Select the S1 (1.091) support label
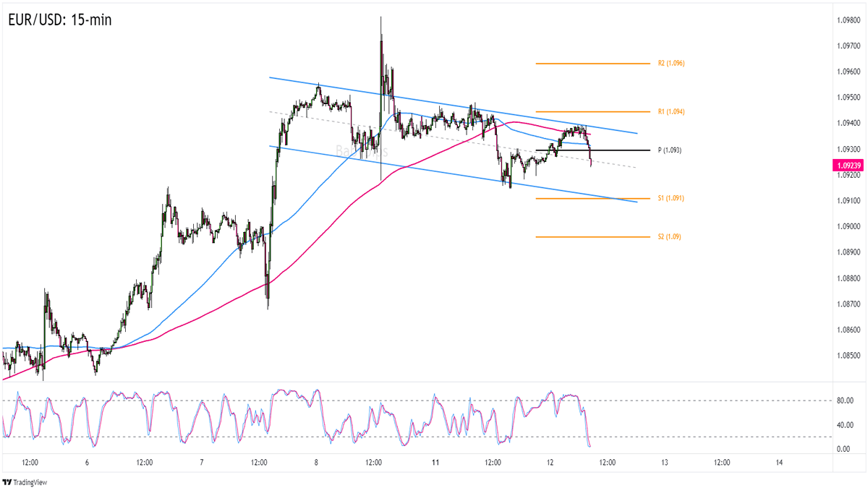Screen dimensions: 868x488 pos(671,198)
